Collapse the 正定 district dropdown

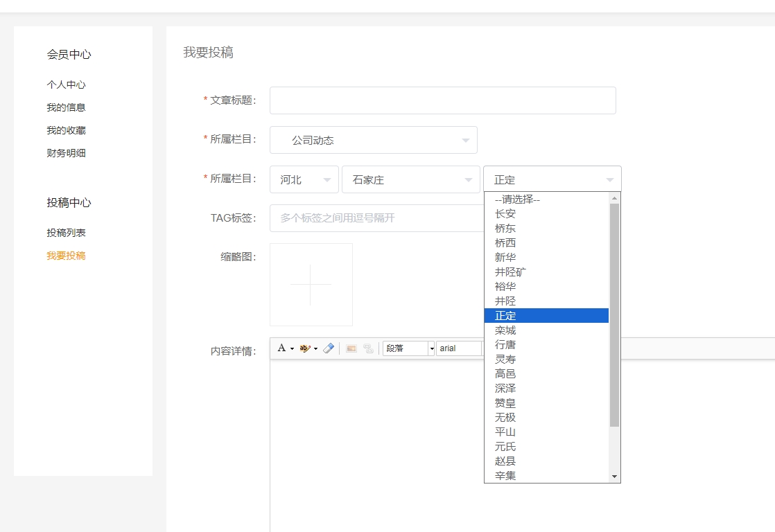coord(552,179)
